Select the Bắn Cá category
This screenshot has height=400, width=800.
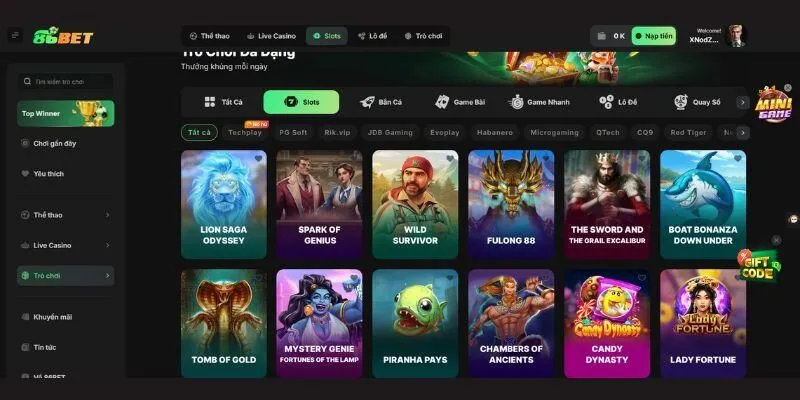[381, 102]
